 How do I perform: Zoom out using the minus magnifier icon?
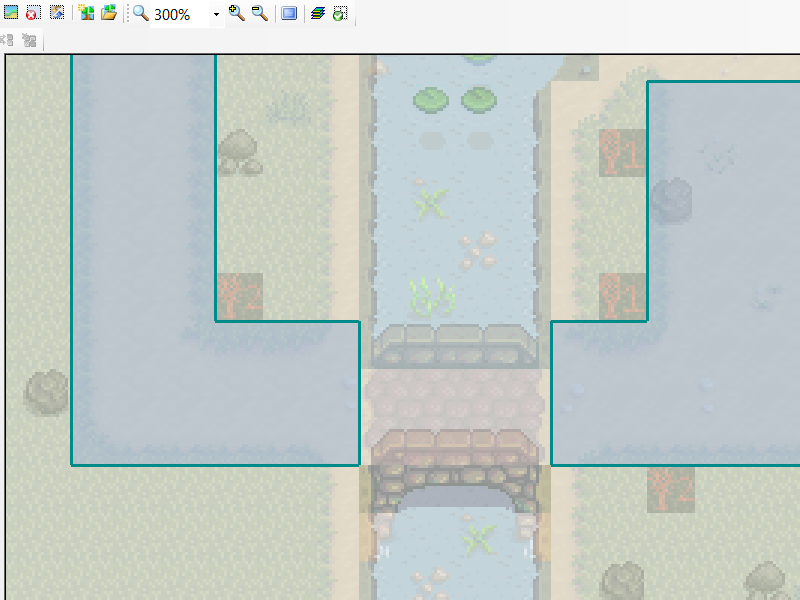tap(258, 14)
